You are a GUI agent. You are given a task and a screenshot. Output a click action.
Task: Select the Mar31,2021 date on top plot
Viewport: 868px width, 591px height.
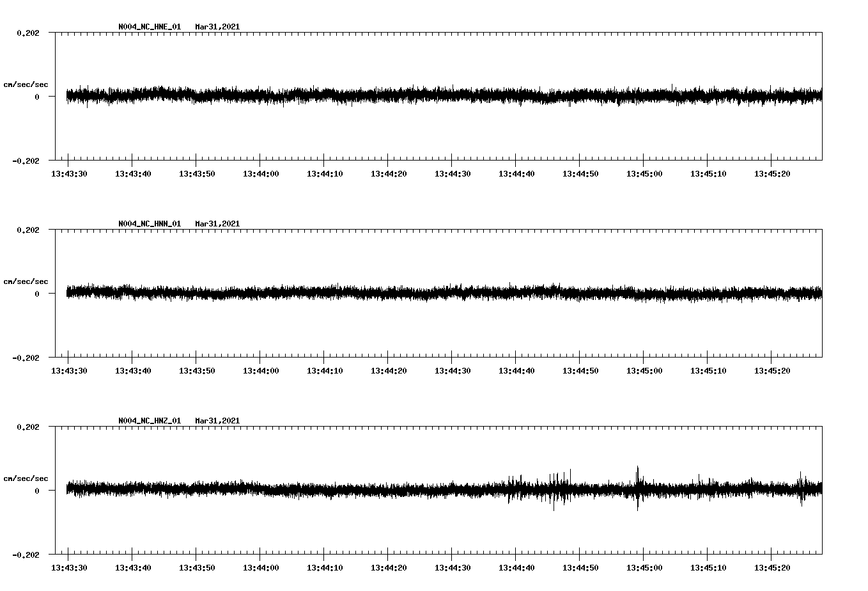click(x=217, y=27)
